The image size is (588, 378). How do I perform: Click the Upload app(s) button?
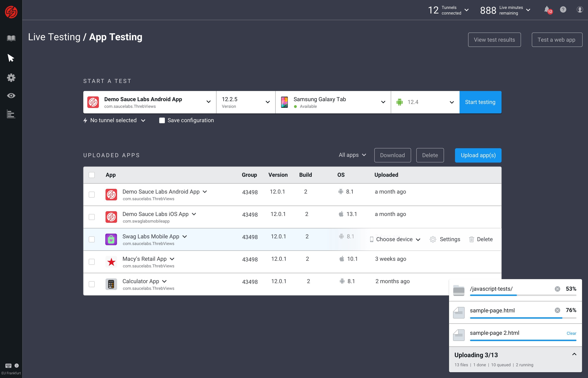(x=478, y=155)
